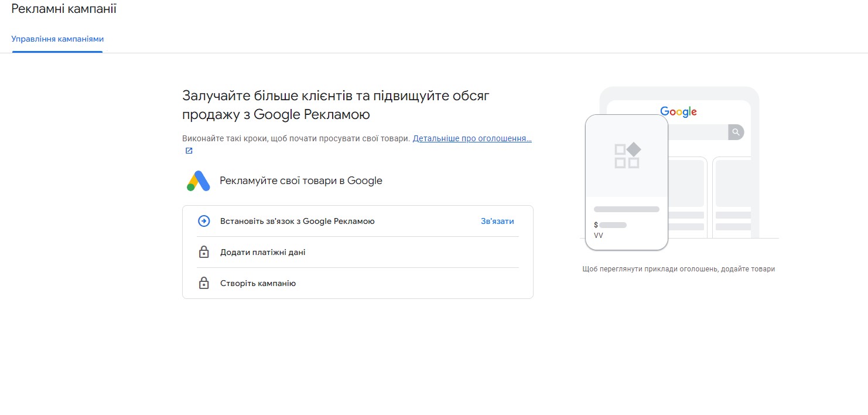
Task: Click the magnifier search icon in the preview
Action: pyautogui.click(x=736, y=132)
